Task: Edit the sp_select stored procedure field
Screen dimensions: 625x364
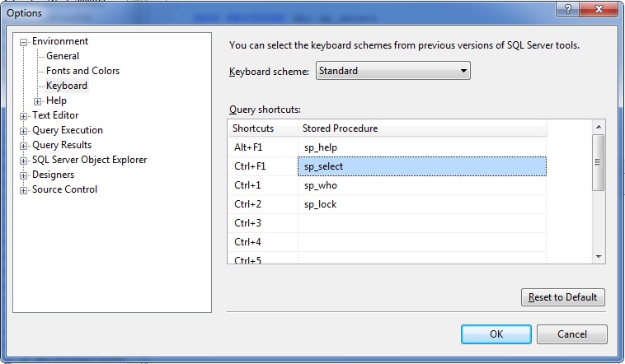Action: [421, 166]
